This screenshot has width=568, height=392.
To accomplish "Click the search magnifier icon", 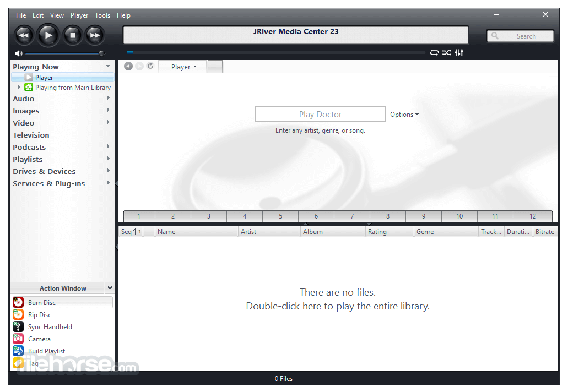I will coord(495,36).
